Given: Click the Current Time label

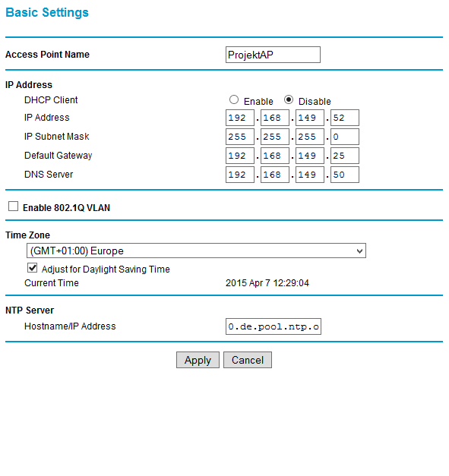Looking at the screenshot, I should [x=52, y=283].
